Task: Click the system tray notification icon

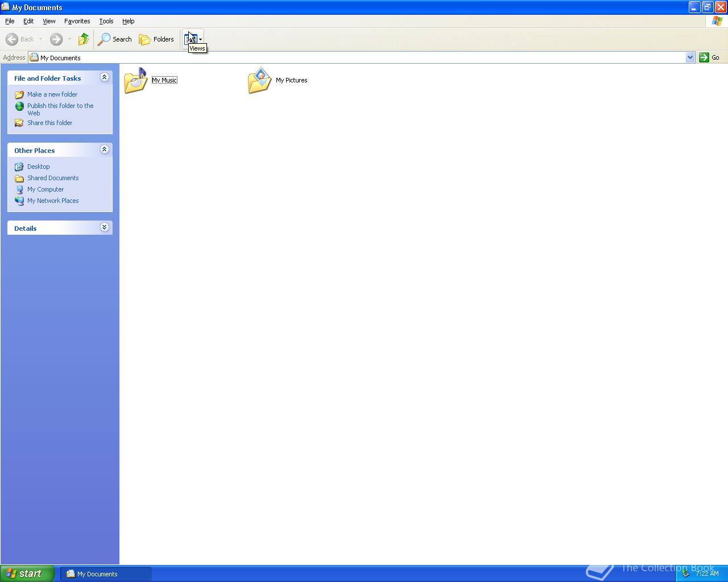Action: tap(686, 573)
